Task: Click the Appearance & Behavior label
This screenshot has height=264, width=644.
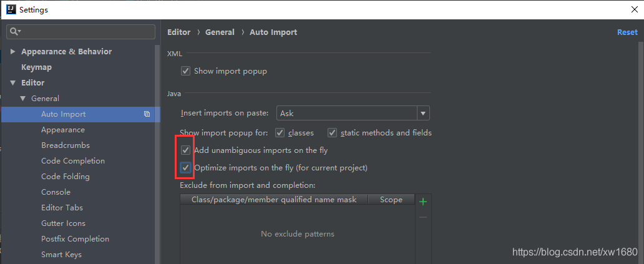Action: (x=67, y=51)
